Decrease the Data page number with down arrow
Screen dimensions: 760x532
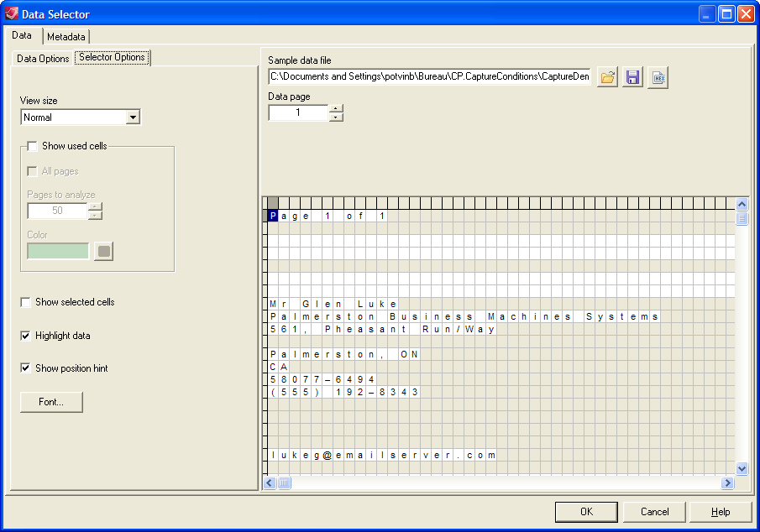(336, 117)
